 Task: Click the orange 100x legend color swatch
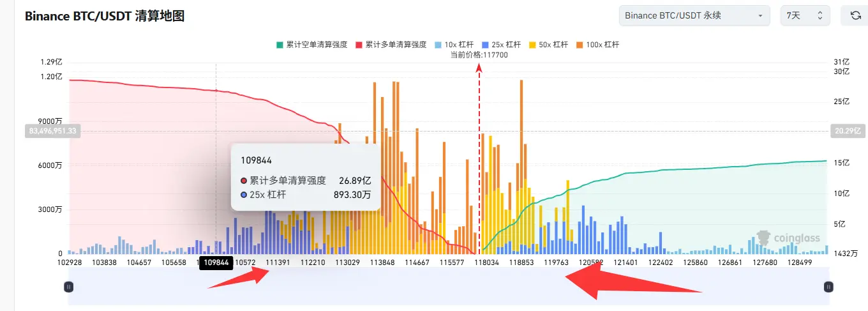click(x=579, y=45)
